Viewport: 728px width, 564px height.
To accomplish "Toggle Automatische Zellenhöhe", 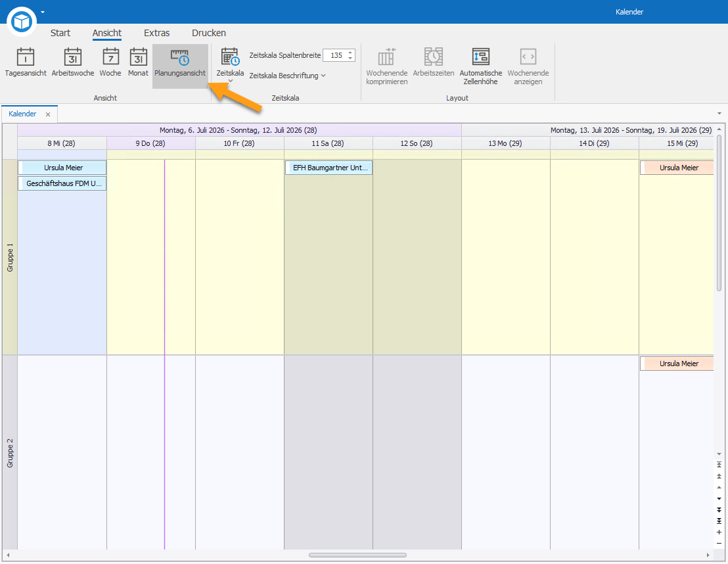I will [x=480, y=66].
